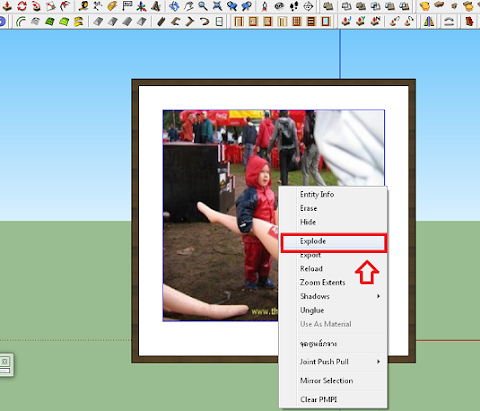The image size is (480, 411).
Task: Select the Protractor tool
Action: [112, 6]
